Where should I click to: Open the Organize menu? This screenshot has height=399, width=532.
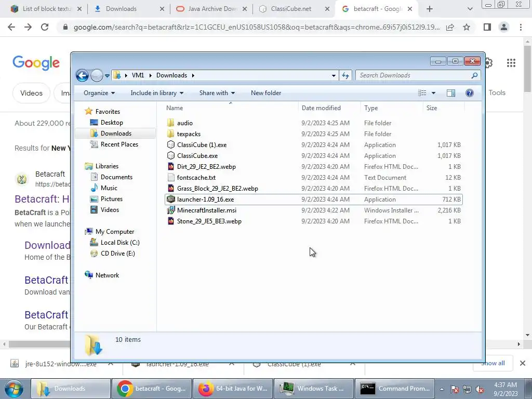[x=99, y=93]
